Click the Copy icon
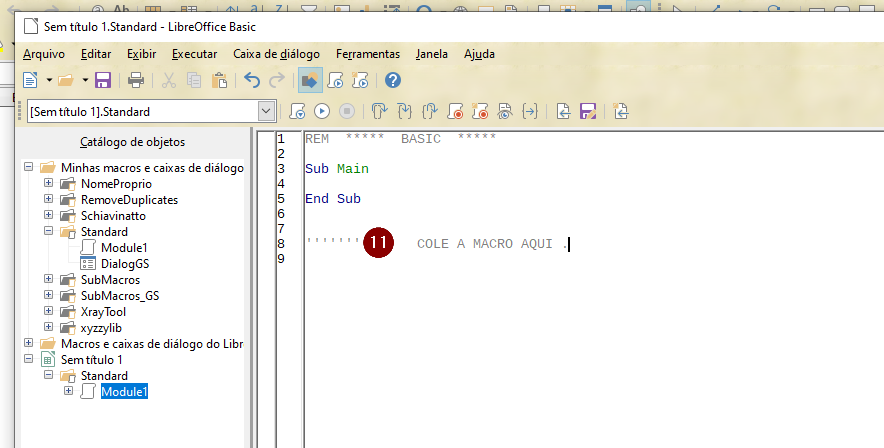The height and width of the screenshot is (448, 884). 194,81
